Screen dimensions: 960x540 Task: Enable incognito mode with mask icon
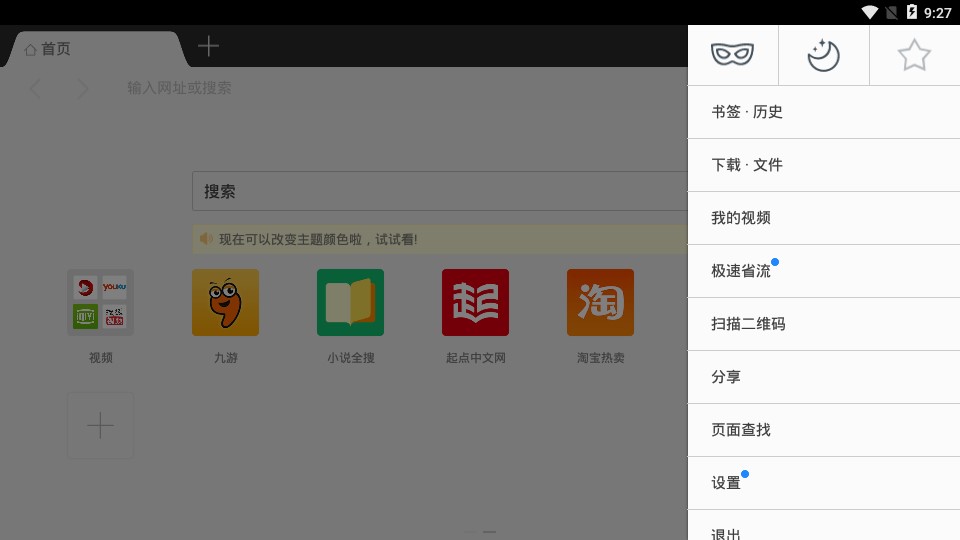(x=732, y=55)
